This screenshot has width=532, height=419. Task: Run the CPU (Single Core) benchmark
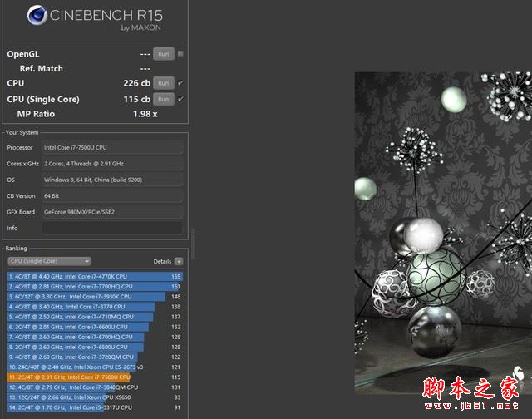pyautogui.click(x=164, y=99)
